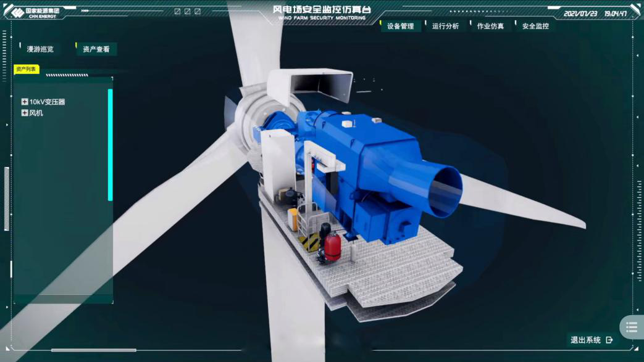Open the 安全监控 tab

tap(535, 26)
